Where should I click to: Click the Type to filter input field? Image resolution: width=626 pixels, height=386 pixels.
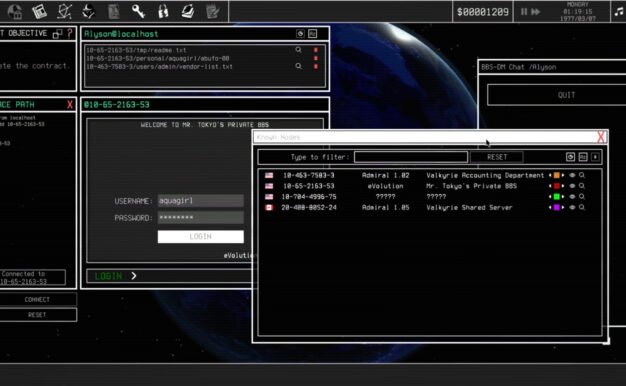411,157
